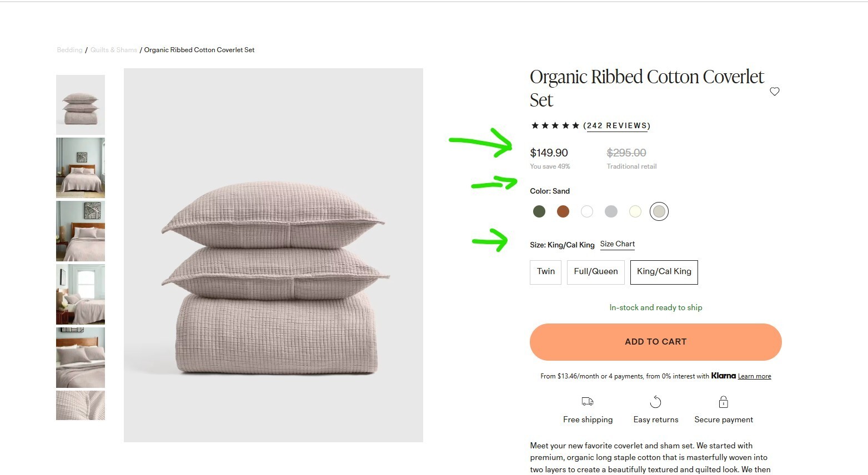
Task: Select the Full/Queen size option
Action: pyautogui.click(x=596, y=272)
